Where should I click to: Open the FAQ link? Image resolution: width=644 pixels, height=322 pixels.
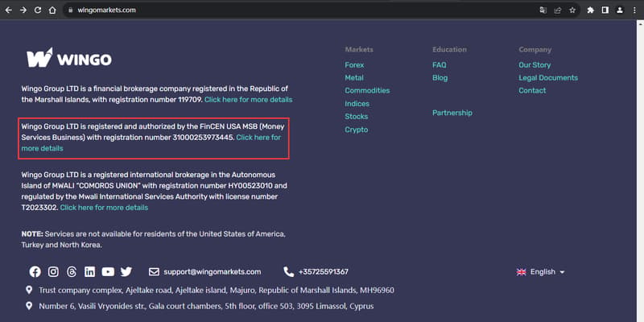coord(439,65)
